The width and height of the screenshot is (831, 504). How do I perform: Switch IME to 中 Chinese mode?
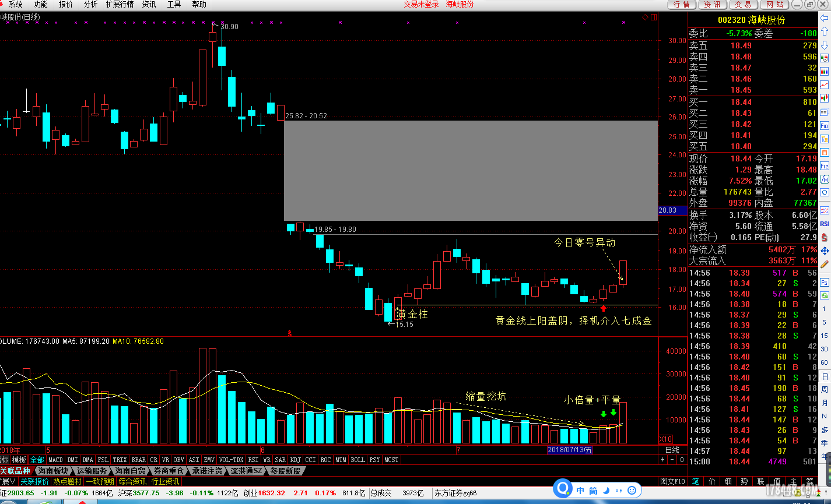(580, 491)
